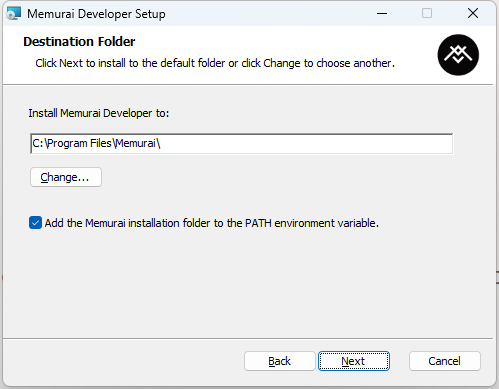Click the "Destination Folder" heading

tap(79, 42)
